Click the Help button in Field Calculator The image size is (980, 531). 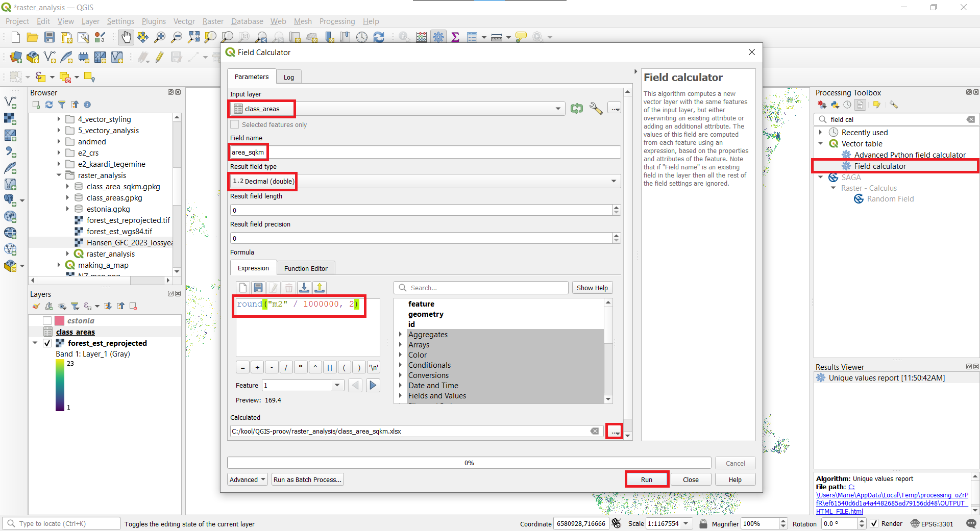(735, 479)
